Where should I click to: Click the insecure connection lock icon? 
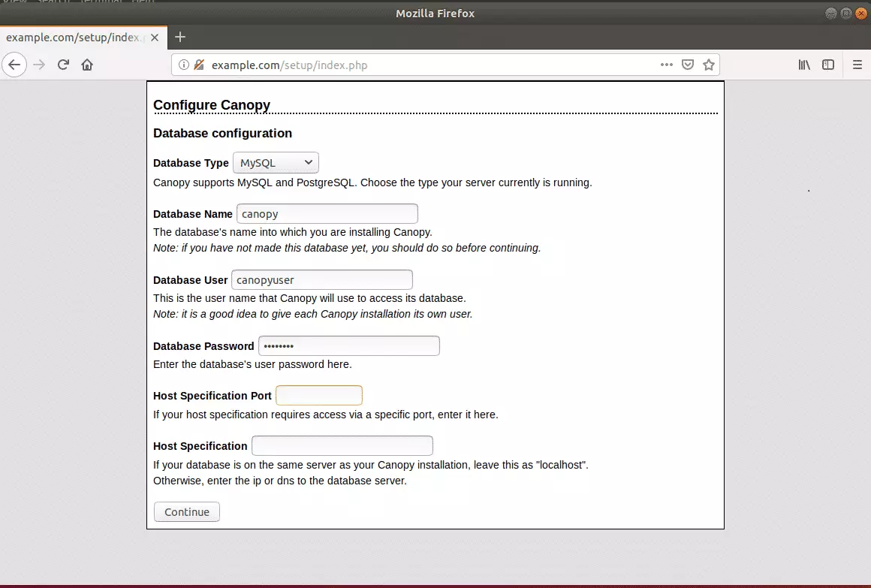[x=199, y=65]
